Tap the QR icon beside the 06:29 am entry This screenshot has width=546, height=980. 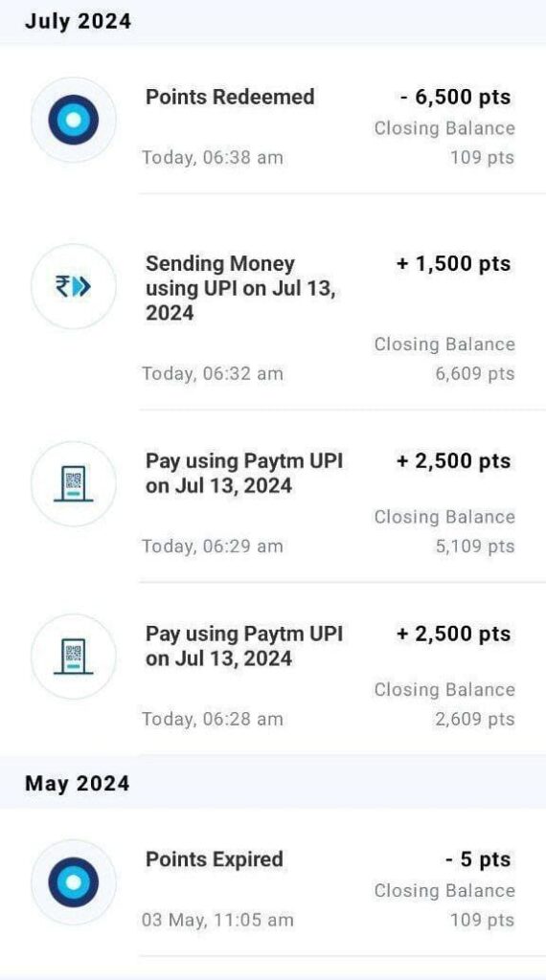click(x=73, y=483)
